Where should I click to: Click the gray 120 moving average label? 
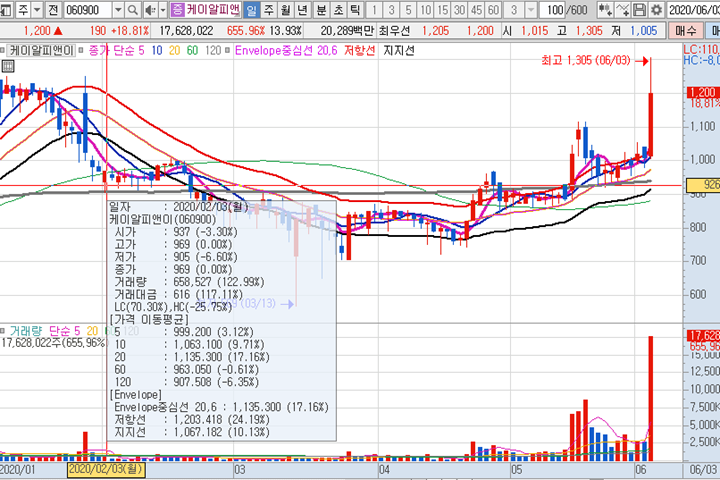[x=213, y=51]
